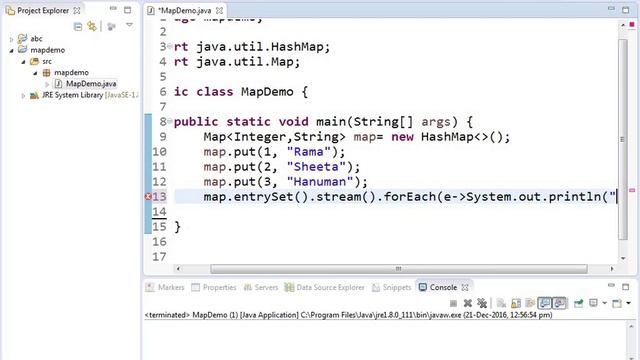640x360 pixels.
Task: Close the Console view tab
Action: 465,288
